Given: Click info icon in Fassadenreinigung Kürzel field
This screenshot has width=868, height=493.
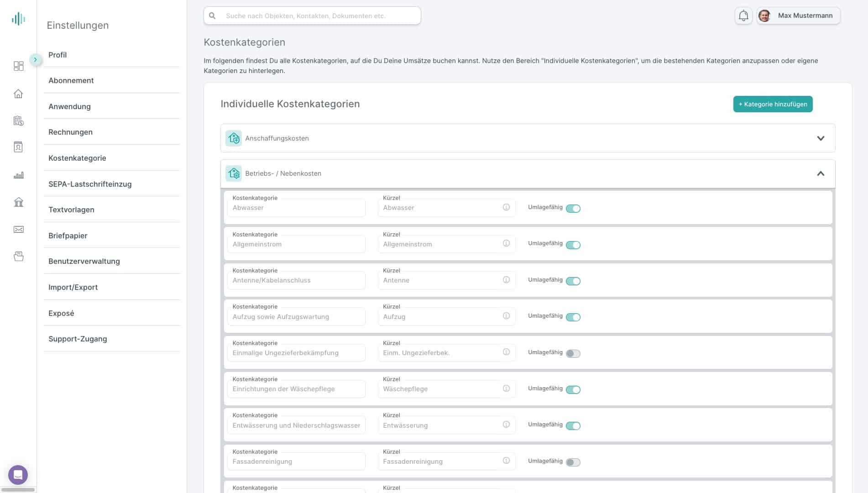Looking at the screenshot, I should pyautogui.click(x=506, y=461).
